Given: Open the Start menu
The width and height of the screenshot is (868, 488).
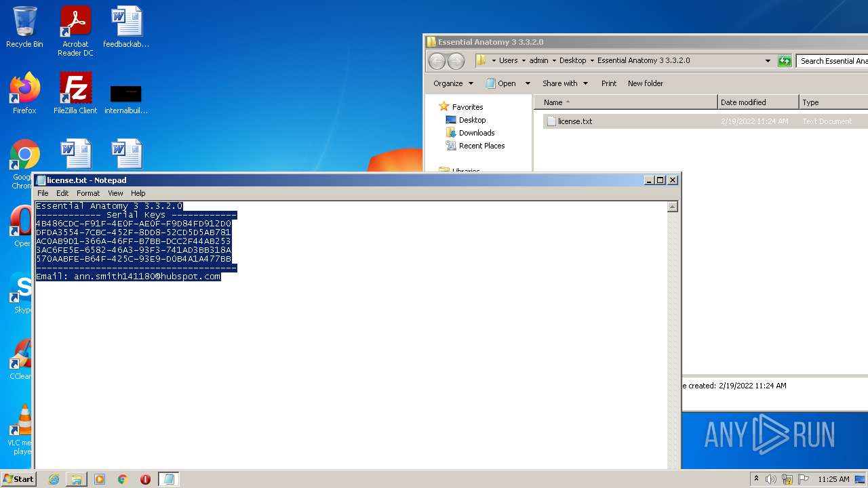Looking at the screenshot, I should click(x=19, y=479).
